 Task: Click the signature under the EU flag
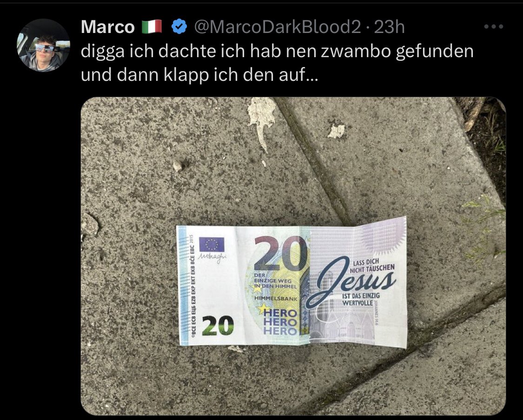tap(212, 257)
